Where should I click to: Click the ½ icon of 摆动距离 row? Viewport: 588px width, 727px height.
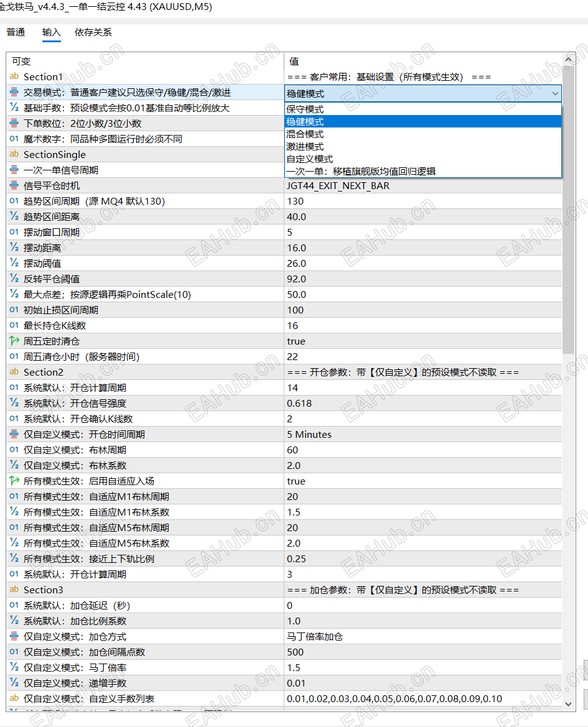(x=14, y=248)
